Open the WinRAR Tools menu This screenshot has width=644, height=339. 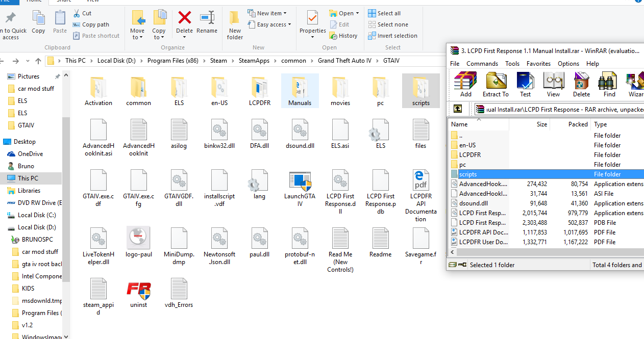pos(512,64)
